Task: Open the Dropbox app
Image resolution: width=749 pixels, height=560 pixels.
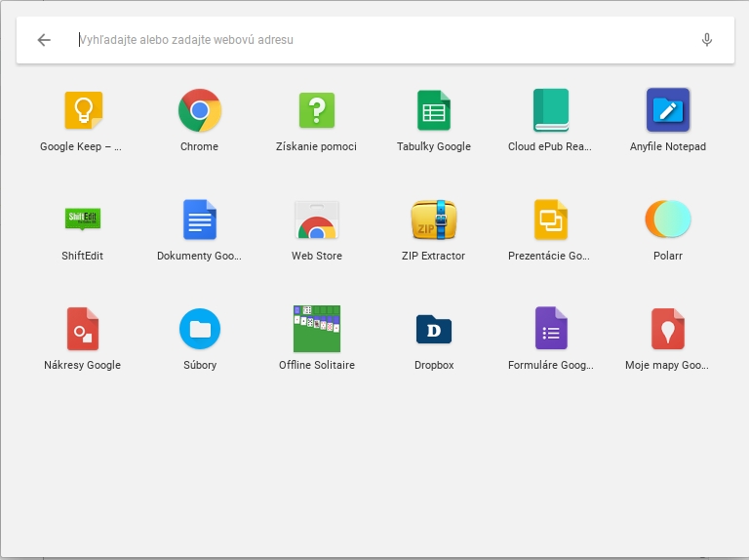Action: [x=434, y=329]
